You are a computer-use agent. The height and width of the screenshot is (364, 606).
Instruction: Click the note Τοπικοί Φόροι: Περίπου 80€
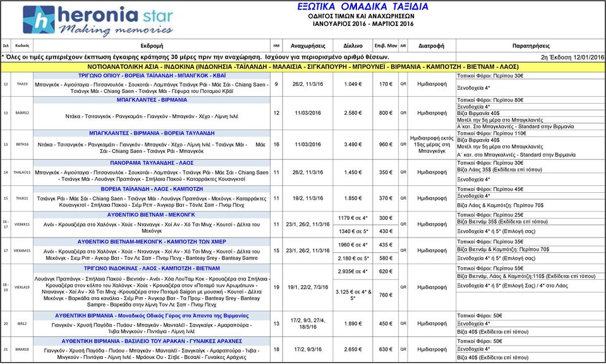490,100
